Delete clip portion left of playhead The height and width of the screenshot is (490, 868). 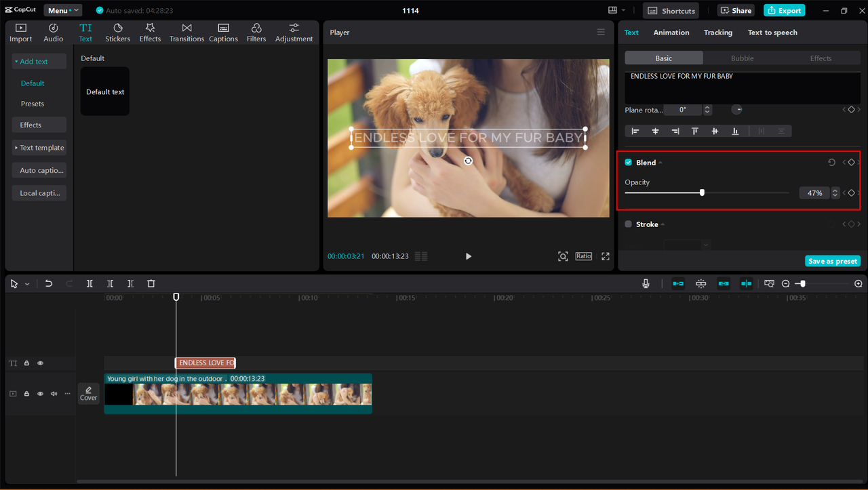[110, 284]
